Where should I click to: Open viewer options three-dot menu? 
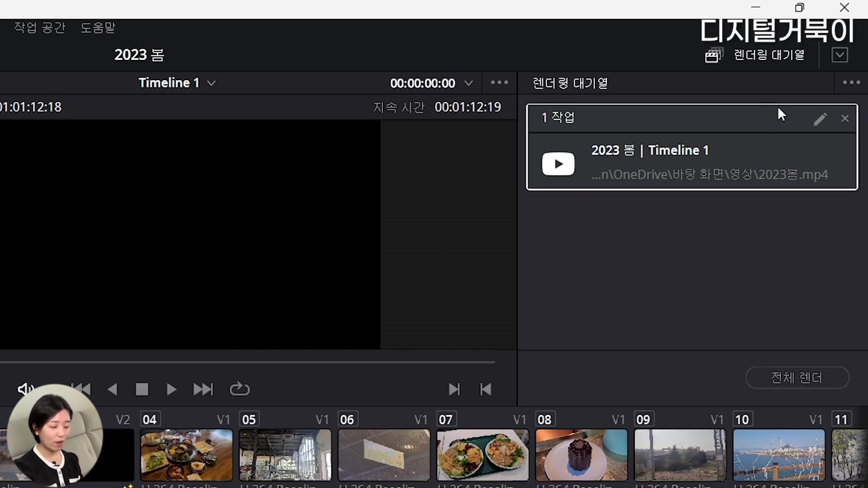click(x=499, y=83)
